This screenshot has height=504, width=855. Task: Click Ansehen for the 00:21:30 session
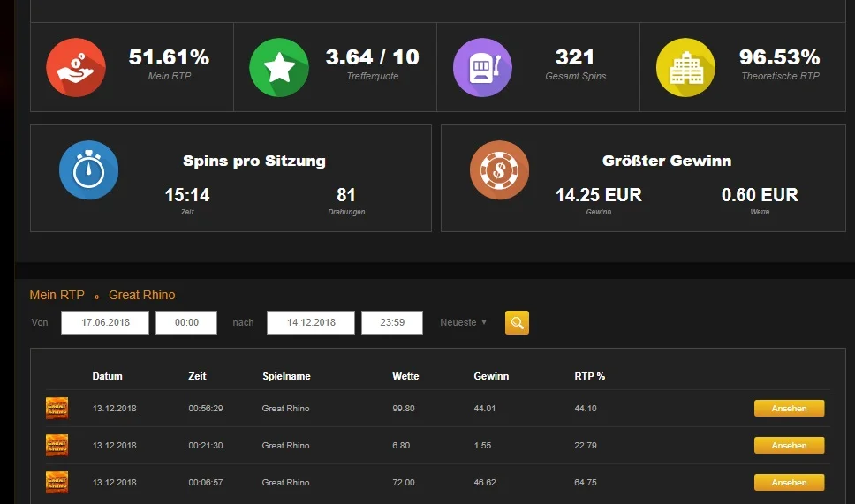point(789,445)
